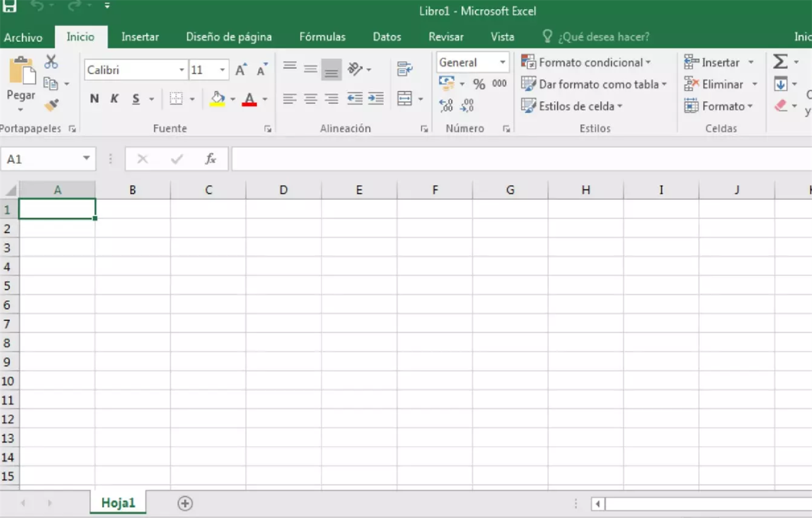This screenshot has width=812, height=518.
Task: Click the decrease decimals icon
Action: [467, 105]
